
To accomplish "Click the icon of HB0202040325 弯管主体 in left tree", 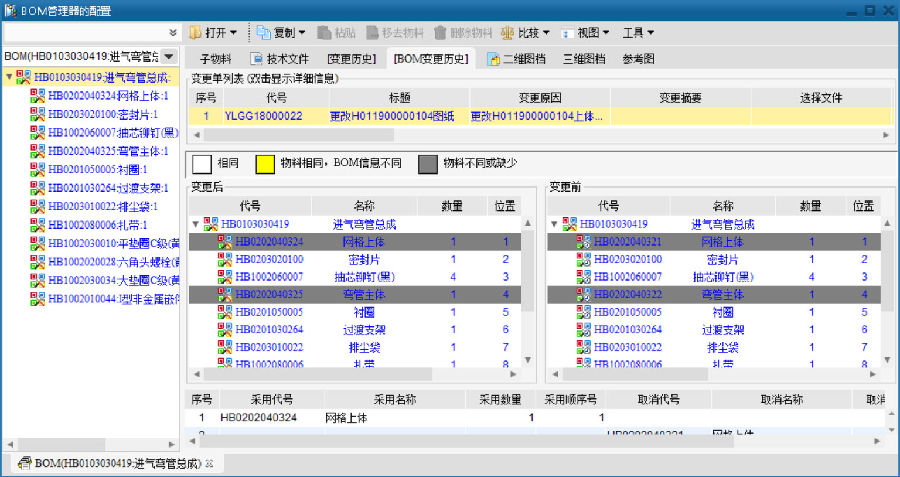I will point(37,150).
